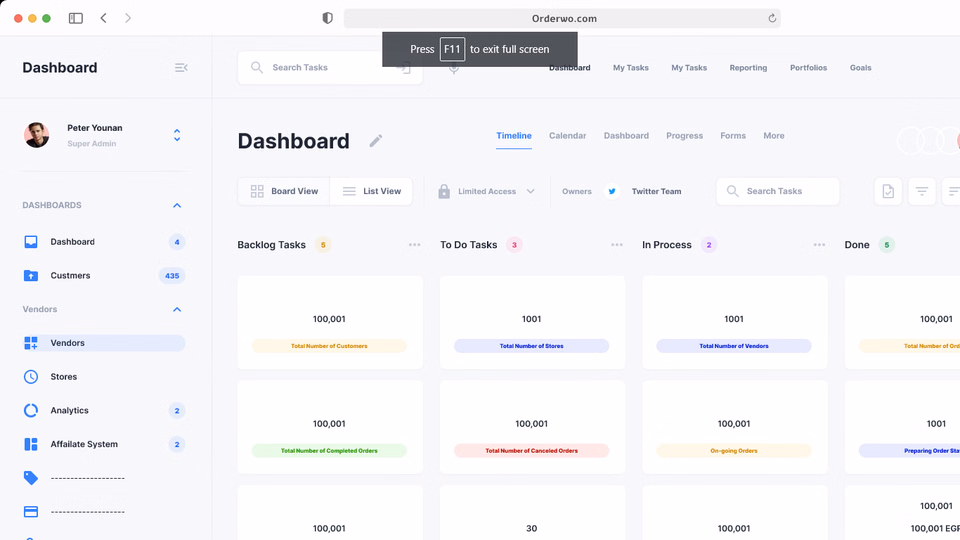Open the filter icon in the toolbar

921,191
